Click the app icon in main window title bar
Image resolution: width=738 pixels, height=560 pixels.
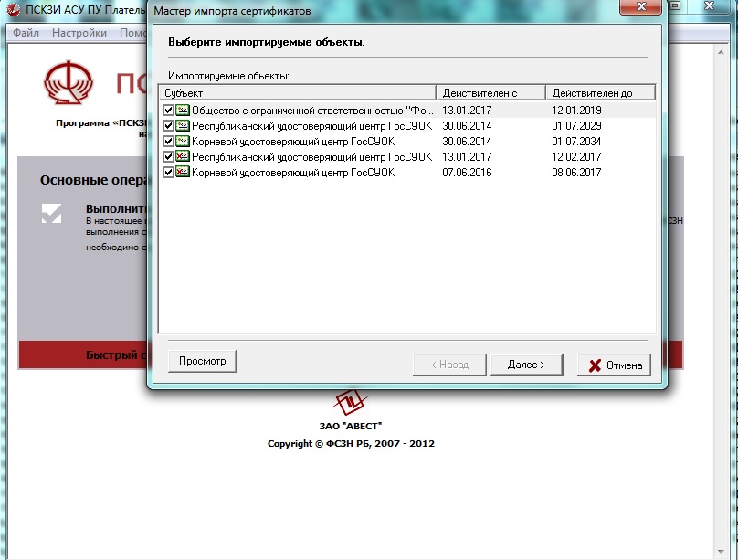click(13, 9)
